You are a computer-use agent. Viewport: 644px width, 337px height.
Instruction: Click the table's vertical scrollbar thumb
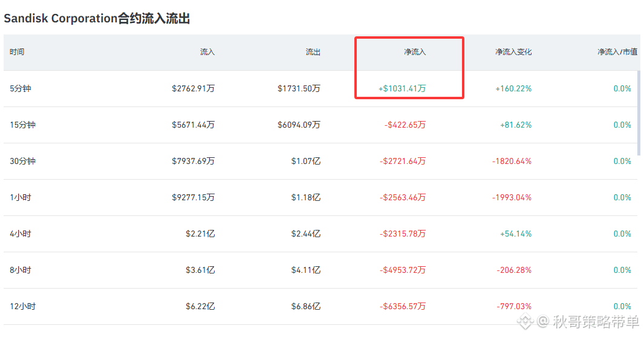click(x=639, y=113)
